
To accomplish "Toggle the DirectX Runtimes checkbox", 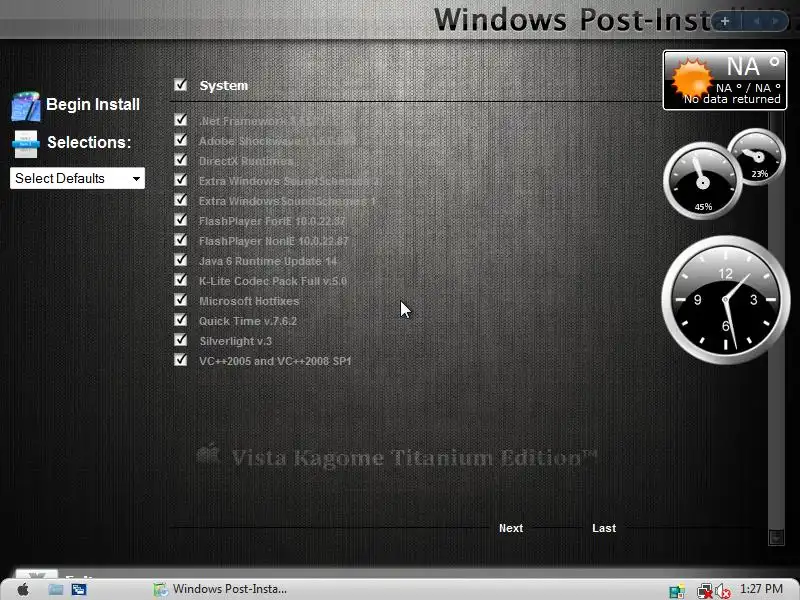I will click(180, 160).
